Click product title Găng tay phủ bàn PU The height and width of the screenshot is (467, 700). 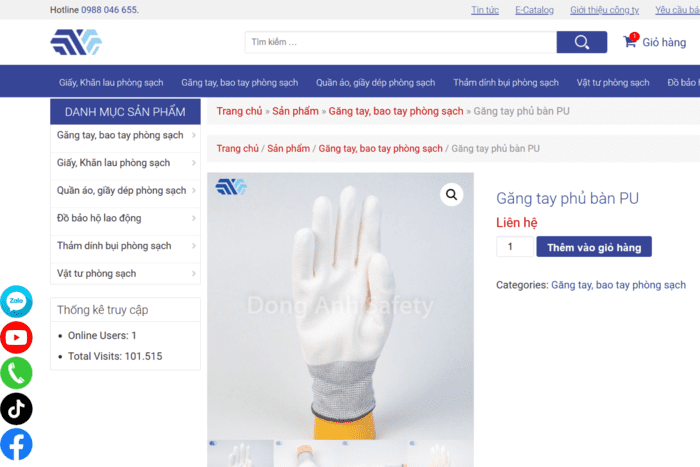(567, 198)
